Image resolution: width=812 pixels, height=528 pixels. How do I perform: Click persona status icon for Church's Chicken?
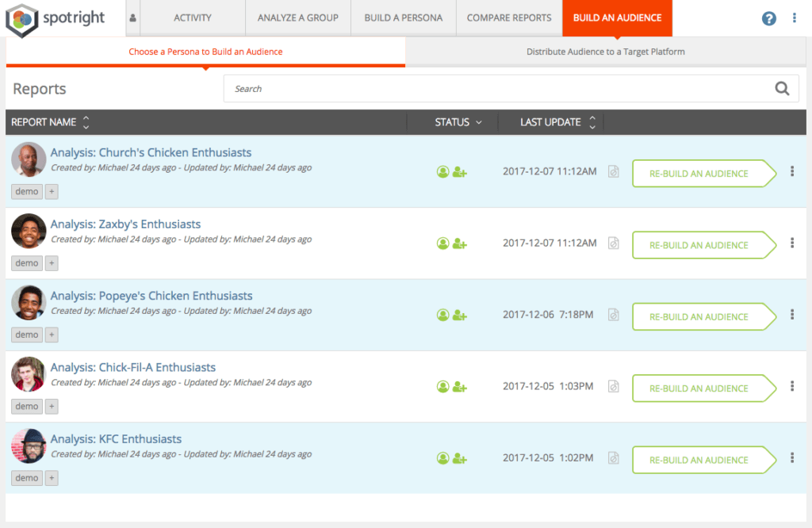pyautogui.click(x=442, y=172)
